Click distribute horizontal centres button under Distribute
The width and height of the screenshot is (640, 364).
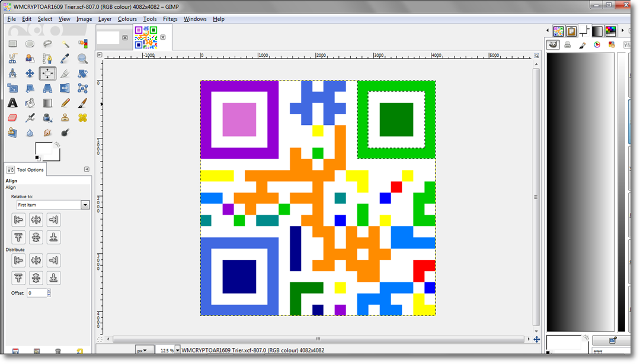coord(36,260)
